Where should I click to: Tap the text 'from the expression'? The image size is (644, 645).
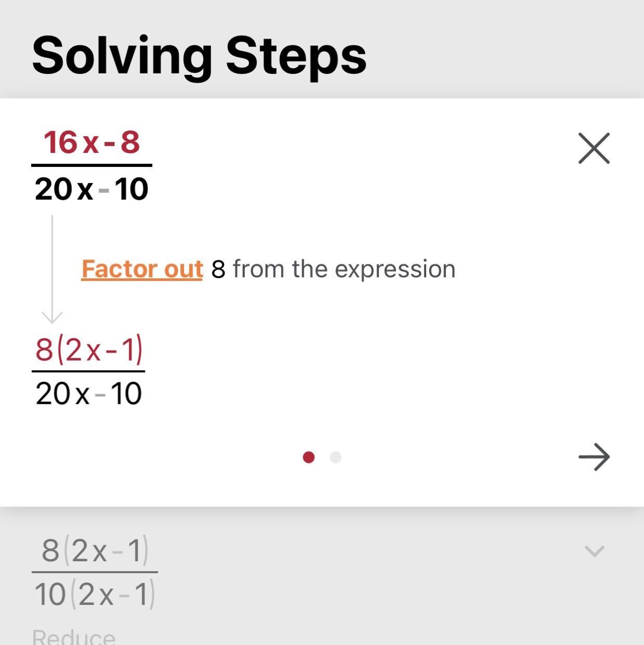click(344, 269)
